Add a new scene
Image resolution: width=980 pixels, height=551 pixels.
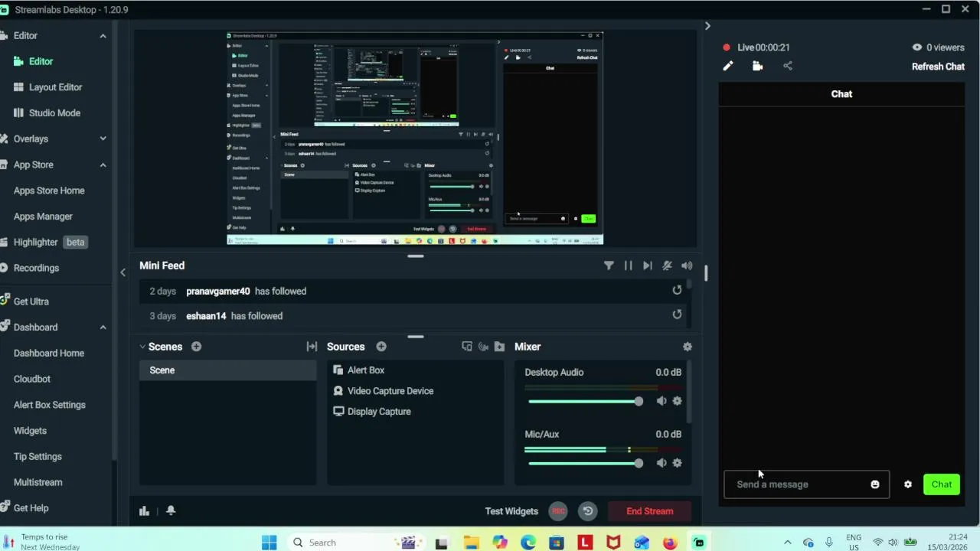click(196, 347)
